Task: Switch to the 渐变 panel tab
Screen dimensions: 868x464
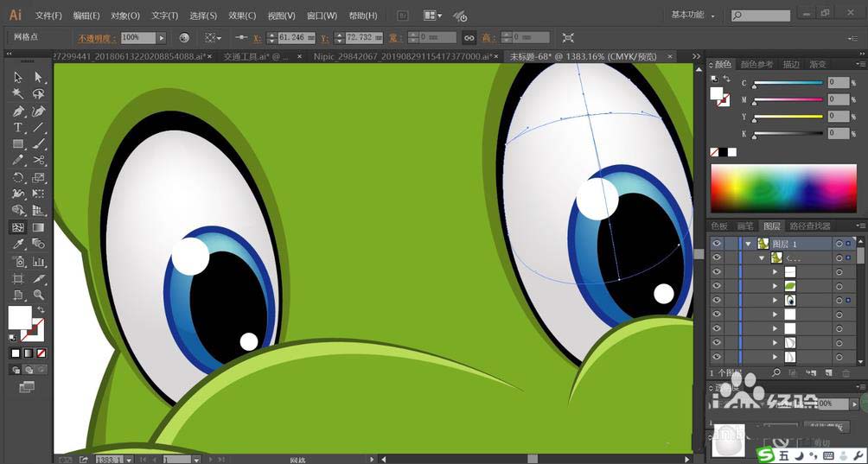Action: (818, 65)
